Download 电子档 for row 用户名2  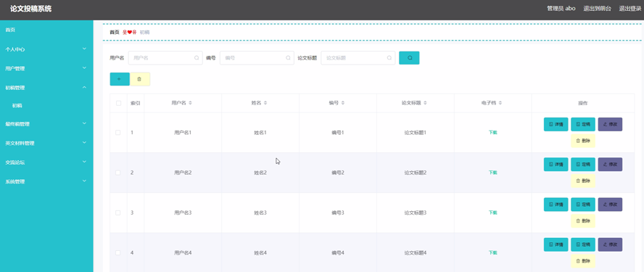coord(493,173)
